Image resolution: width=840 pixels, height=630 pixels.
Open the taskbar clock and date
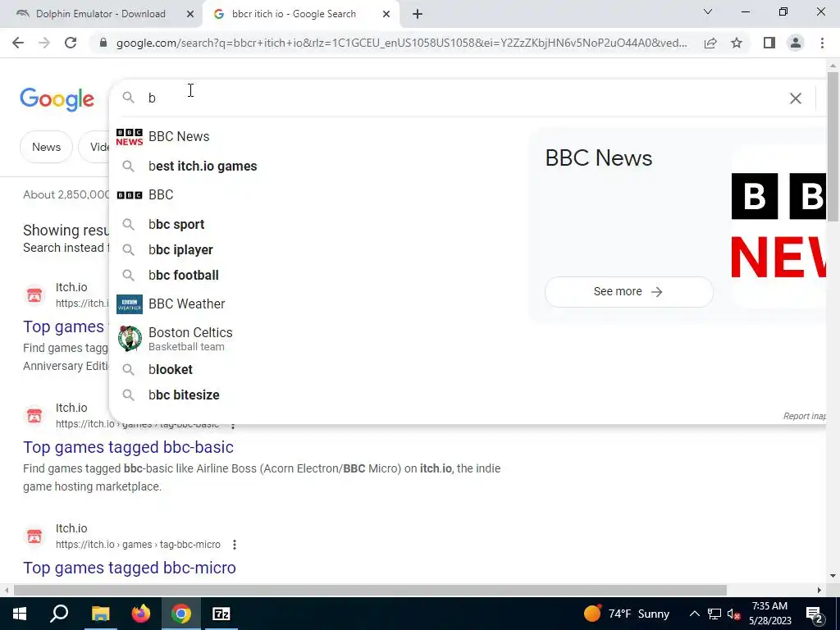[769, 614]
